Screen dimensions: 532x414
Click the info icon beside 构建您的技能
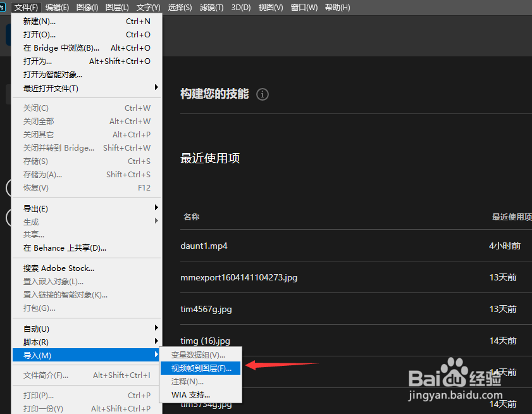tap(263, 94)
